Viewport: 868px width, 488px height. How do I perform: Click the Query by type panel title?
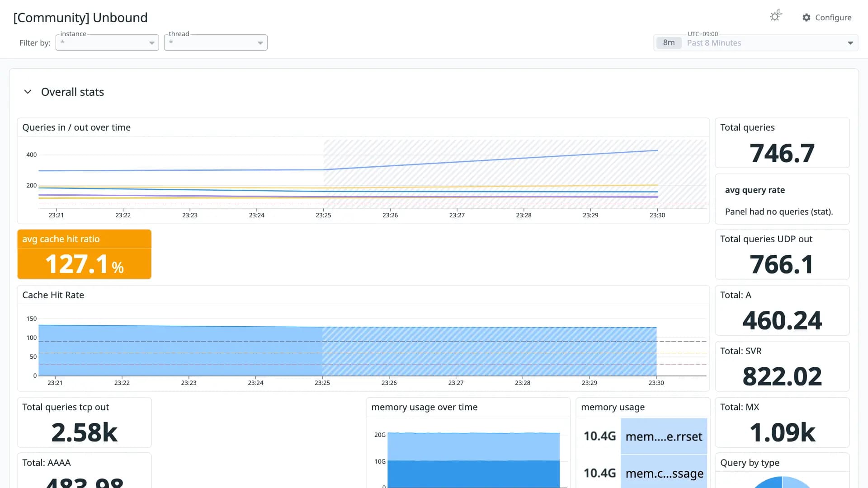pyautogui.click(x=750, y=463)
